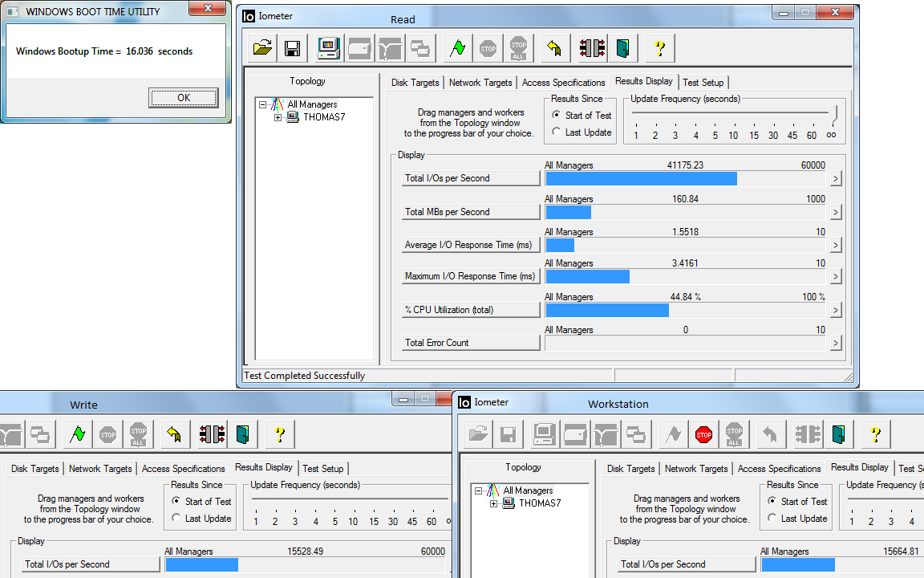Screen dimensions: 924x578
Task: Open arrow next to Total I/Os per Second bar
Action: click(x=836, y=178)
